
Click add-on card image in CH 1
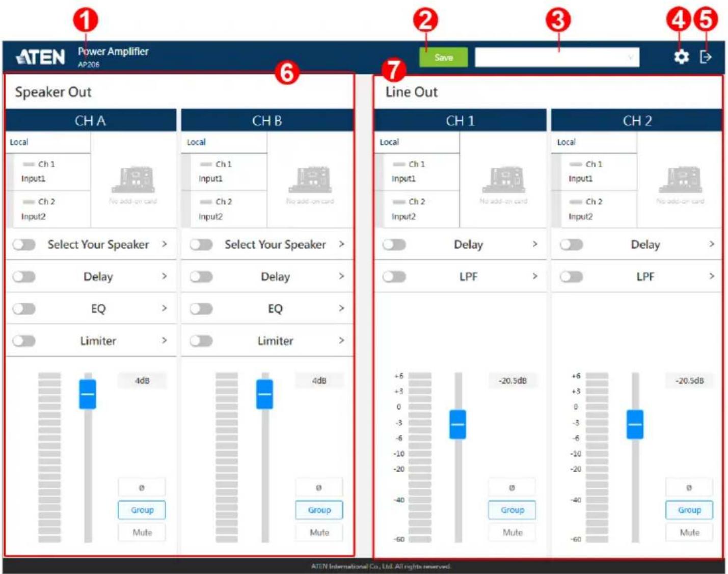point(503,179)
